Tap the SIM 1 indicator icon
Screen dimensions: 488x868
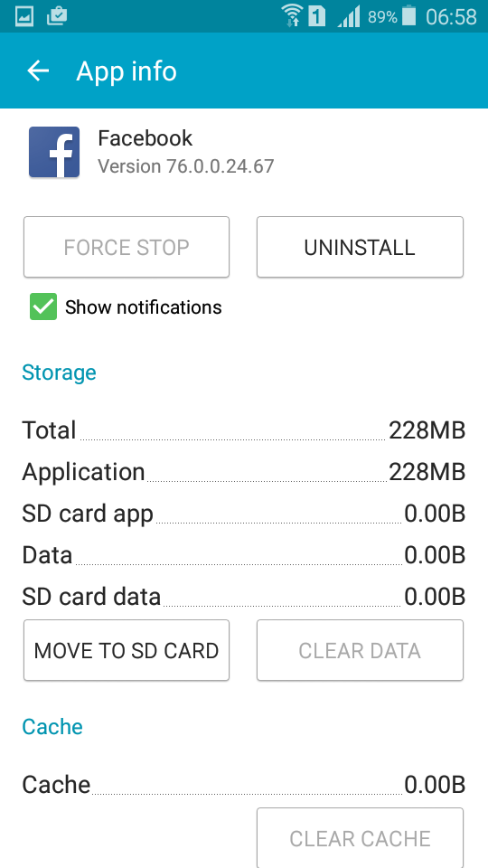coord(316,16)
